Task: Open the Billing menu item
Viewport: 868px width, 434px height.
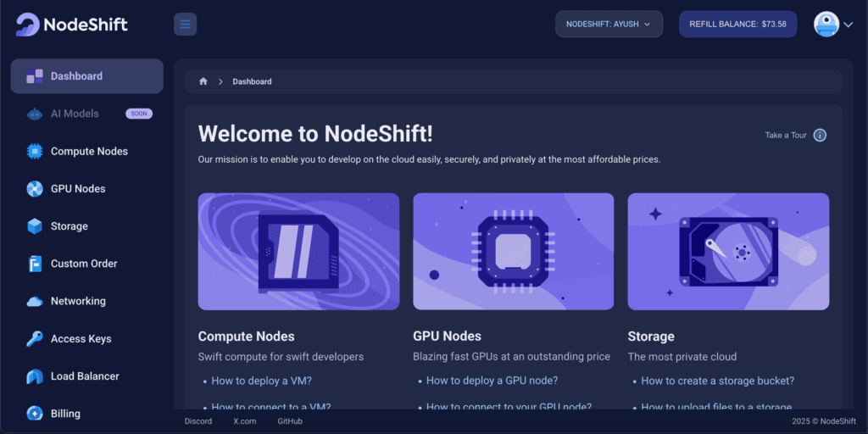Action: 87,414
